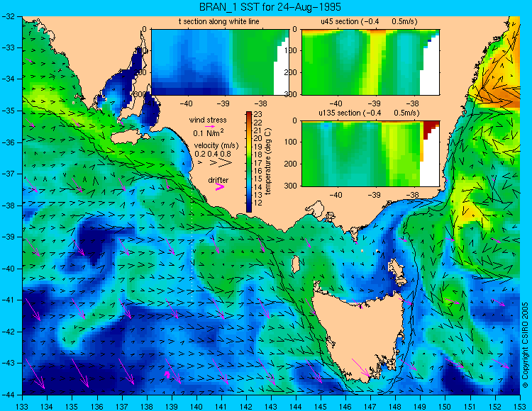
Task: Click the magenta drifter marker near 139E, 43S
Action: click(167, 374)
